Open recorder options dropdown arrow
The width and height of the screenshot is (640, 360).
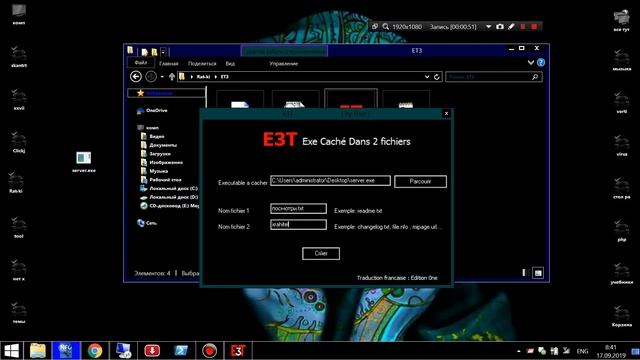488,27
